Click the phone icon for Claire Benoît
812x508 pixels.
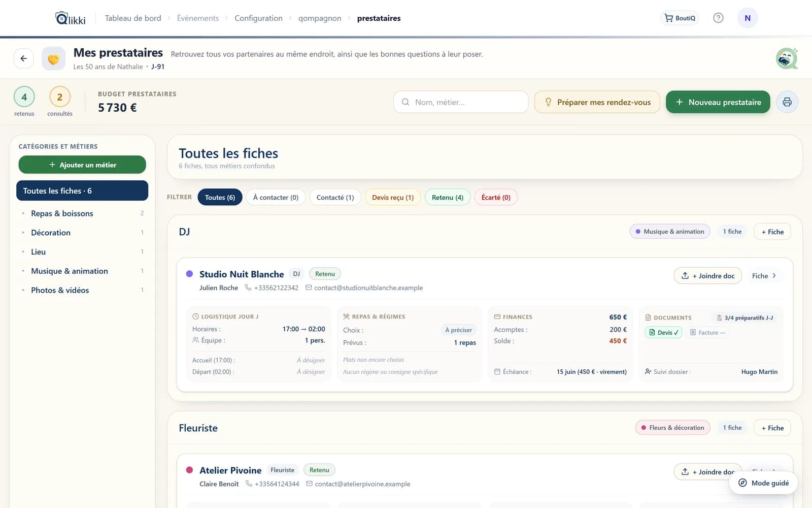pyautogui.click(x=249, y=484)
